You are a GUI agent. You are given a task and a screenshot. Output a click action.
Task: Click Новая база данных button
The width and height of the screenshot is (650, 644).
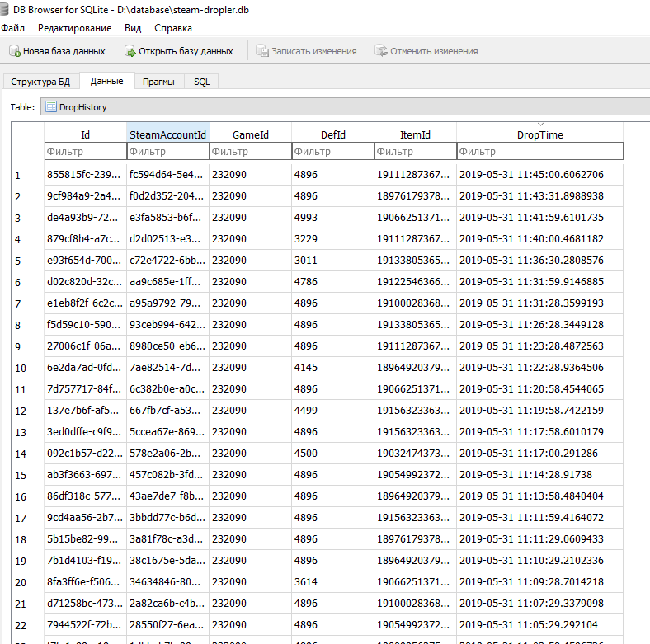coord(57,51)
